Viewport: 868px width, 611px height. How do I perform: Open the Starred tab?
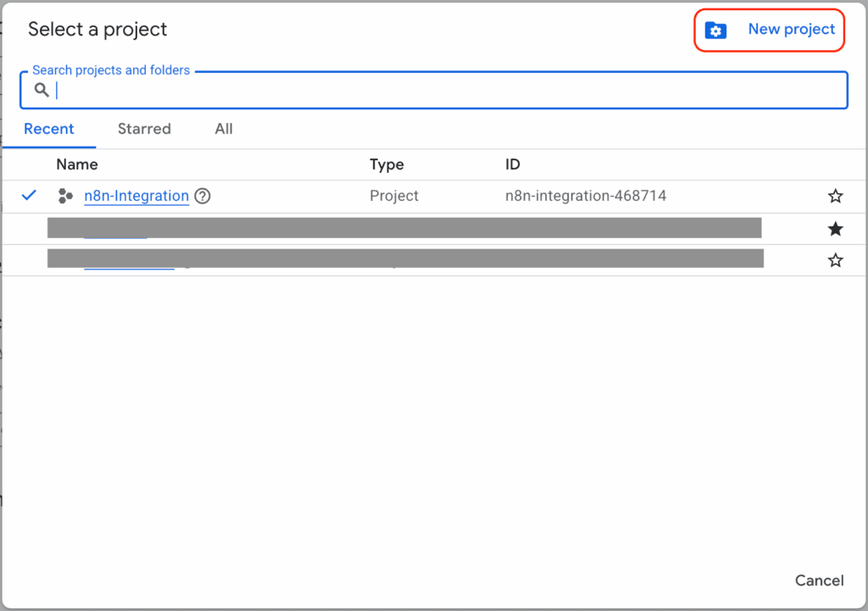tap(144, 129)
